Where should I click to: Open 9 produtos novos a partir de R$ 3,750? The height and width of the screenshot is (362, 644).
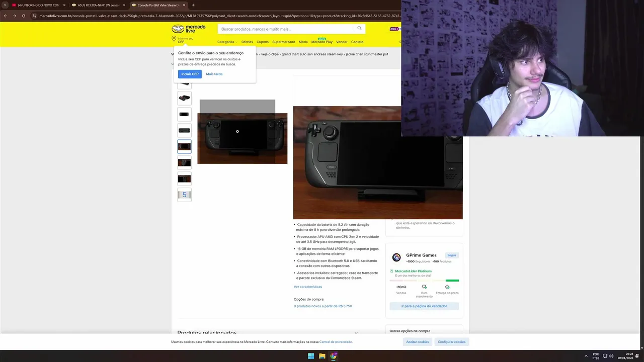tap(323, 306)
